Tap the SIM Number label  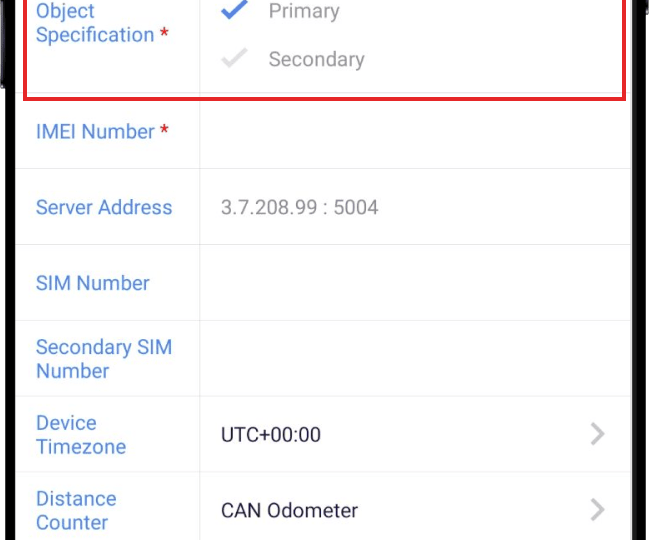93,283
